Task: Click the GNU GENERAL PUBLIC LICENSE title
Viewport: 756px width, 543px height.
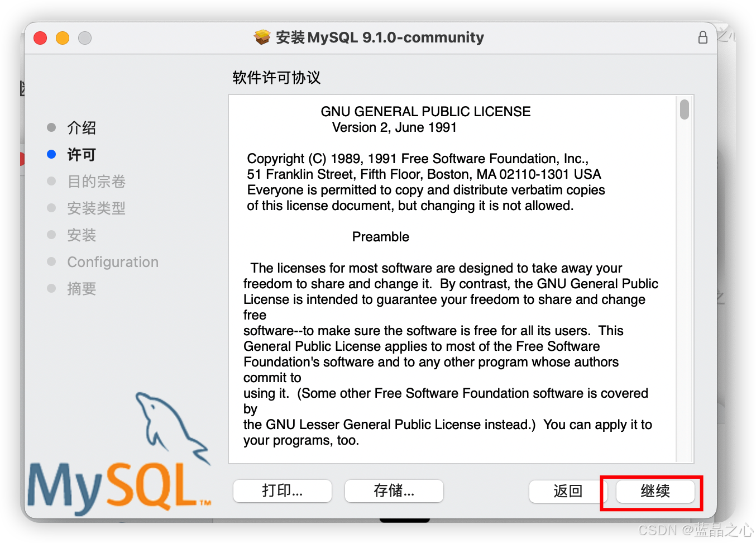Action: coord(425,112)
